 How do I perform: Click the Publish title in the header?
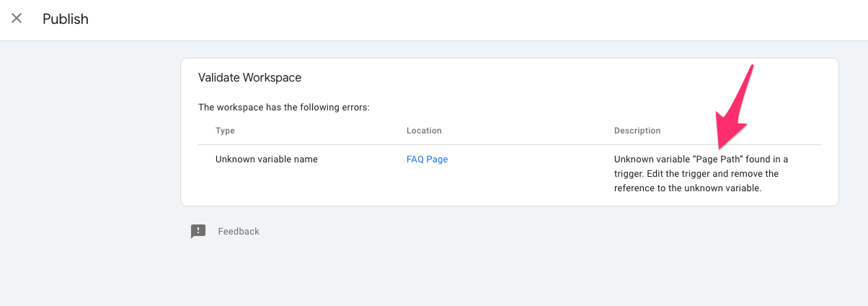coord(66,19)
